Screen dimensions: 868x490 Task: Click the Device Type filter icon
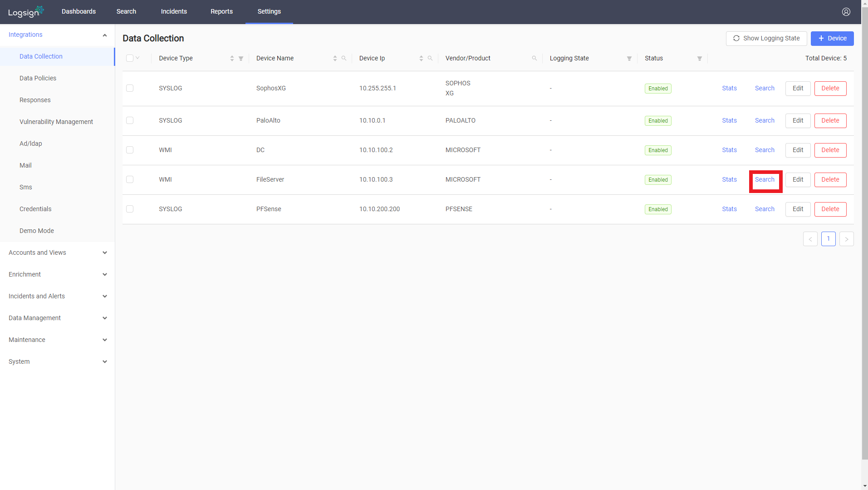coord(241,59)
